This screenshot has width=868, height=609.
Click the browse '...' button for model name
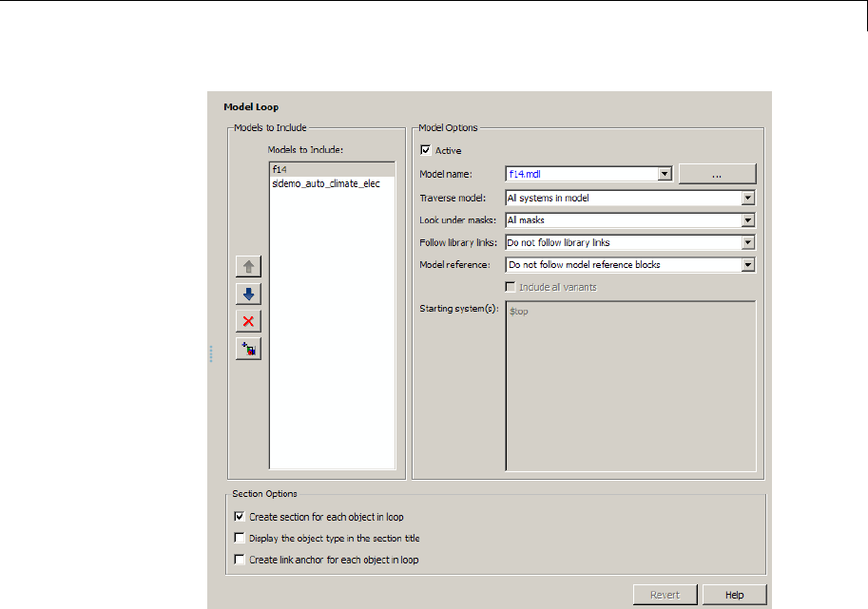(717, 174)
